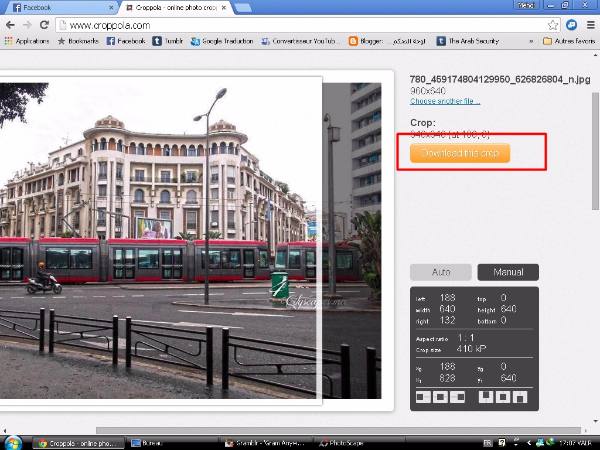The width and height of the screenshot is (600, 450).
Task: Open a new tab with the blank tab button
Action: [x=243, y=8]
